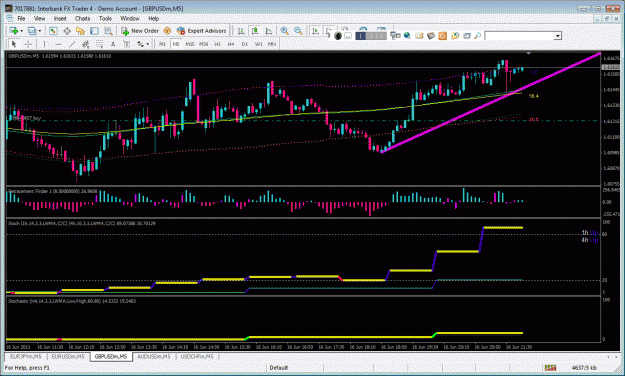Switch chart to W1 timeframe
The height and width of the screenshot is (376, 625).
[259, 44]
